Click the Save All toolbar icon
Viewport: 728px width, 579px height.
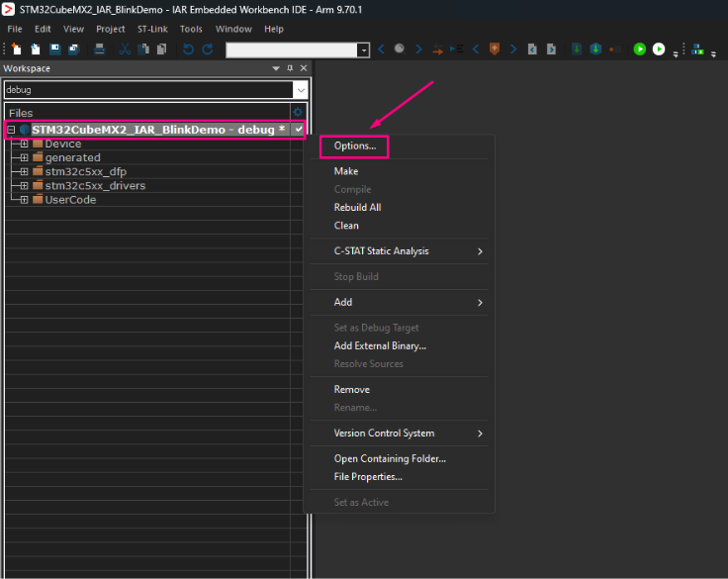coord(73,48)
